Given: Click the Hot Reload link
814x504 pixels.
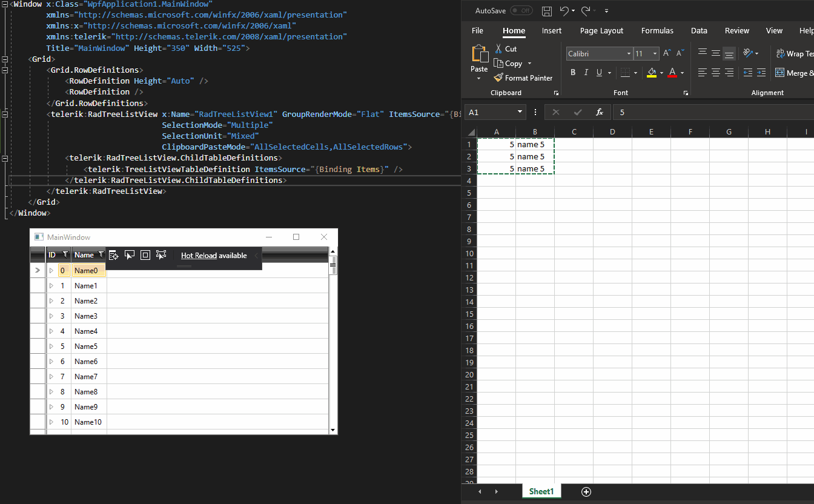Looking at the screenshot, I should [x=199, y=256].
